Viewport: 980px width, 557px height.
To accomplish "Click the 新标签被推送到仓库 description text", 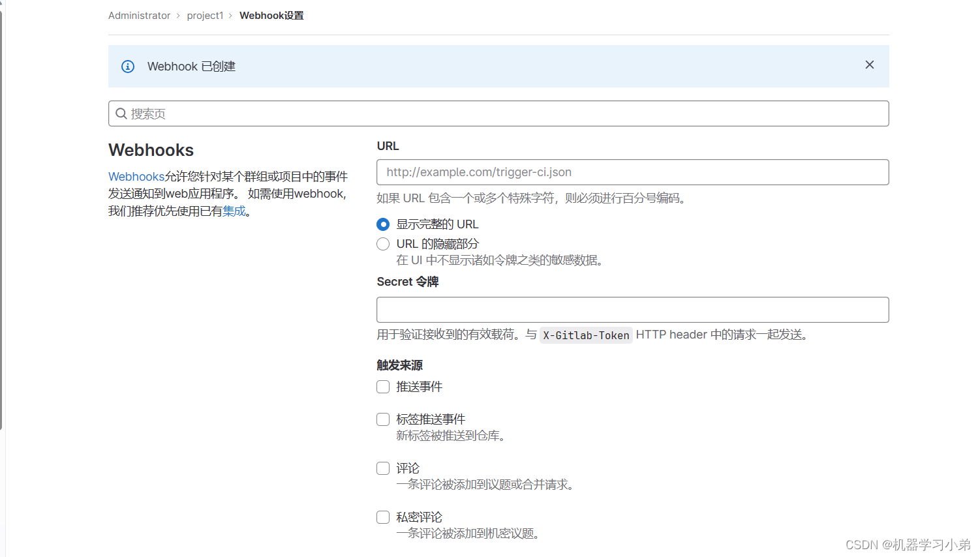I will 451,436.
